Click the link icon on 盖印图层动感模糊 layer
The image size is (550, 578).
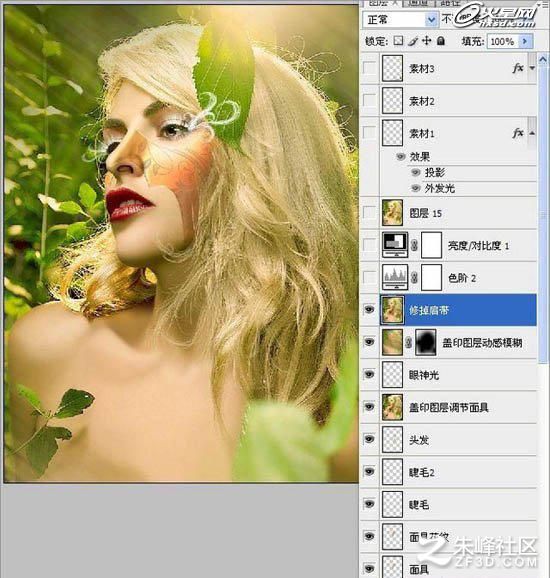pyautogui.click(x=408, y=342)
